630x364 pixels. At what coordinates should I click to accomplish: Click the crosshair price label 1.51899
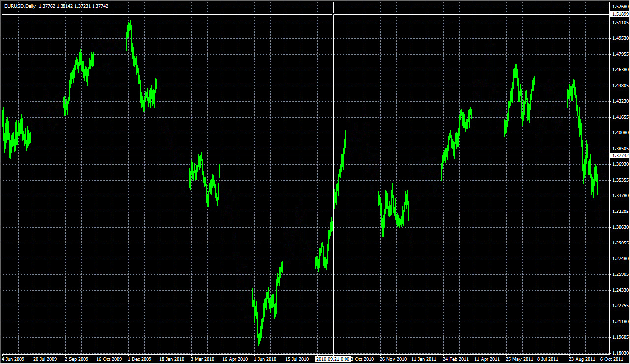point(620,15)
